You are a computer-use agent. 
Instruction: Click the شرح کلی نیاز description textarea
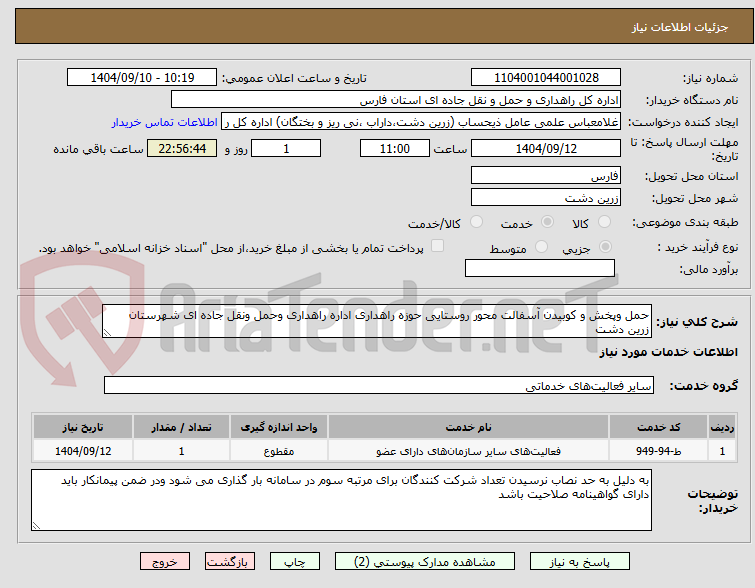click(x=377, y=321)
